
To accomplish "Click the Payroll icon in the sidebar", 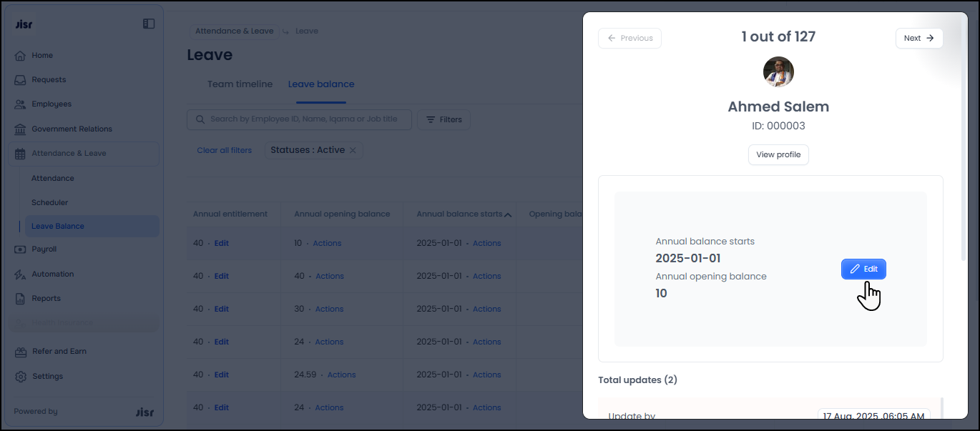I will (20, 249).
